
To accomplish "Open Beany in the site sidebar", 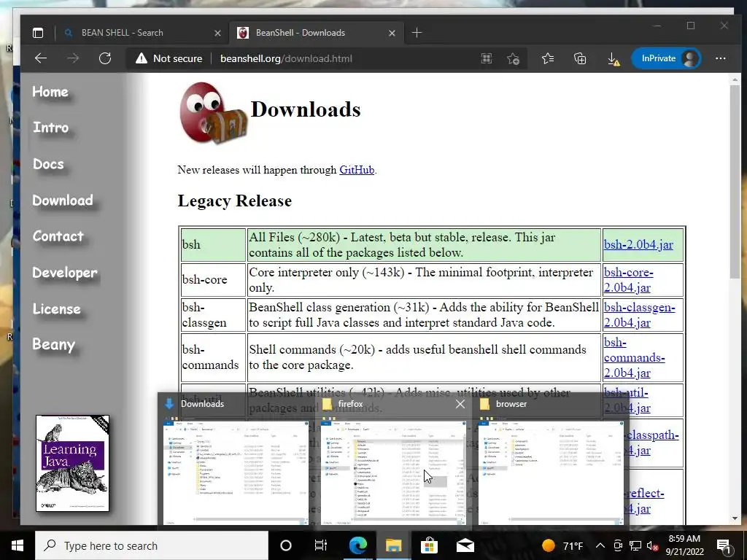I will [x=54, y=345].
